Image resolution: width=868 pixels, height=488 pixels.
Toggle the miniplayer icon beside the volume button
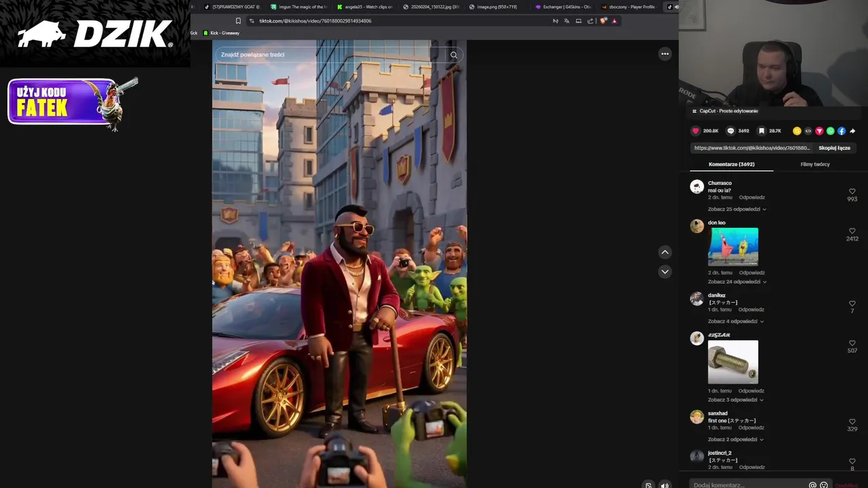[x=648, y=485]
